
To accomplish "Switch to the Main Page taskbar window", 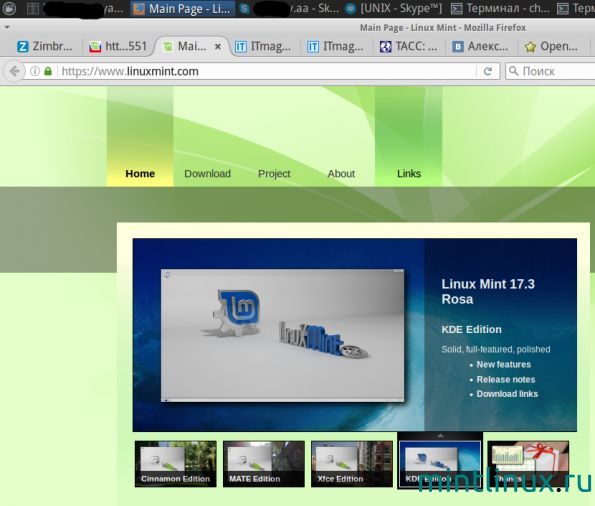I will (182, 8).
